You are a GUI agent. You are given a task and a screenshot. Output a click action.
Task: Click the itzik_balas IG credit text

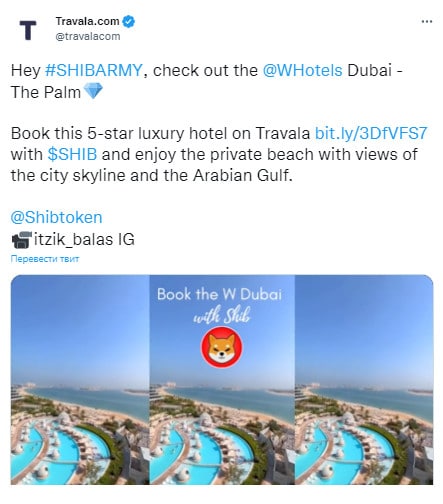tap(84, 239)
